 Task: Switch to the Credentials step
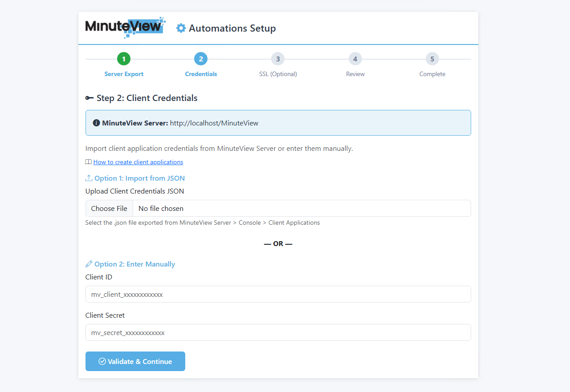pyautogui.click(x=201, y=58)
